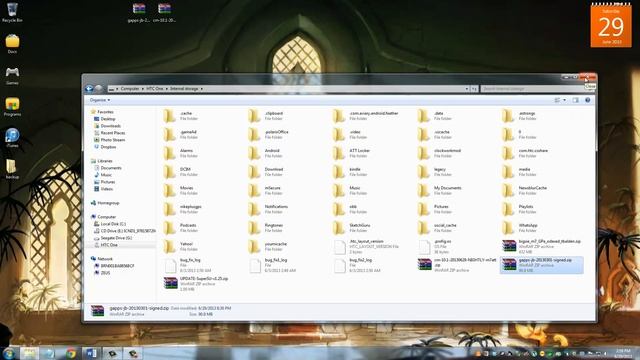Open Google Chrome from the taskbar
Image resolution: width=640 pixels, height=360 pixels.
(71, 353)
